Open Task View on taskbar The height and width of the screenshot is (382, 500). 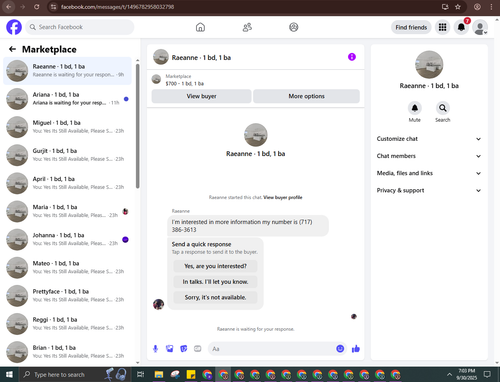(x=141, y=374)
